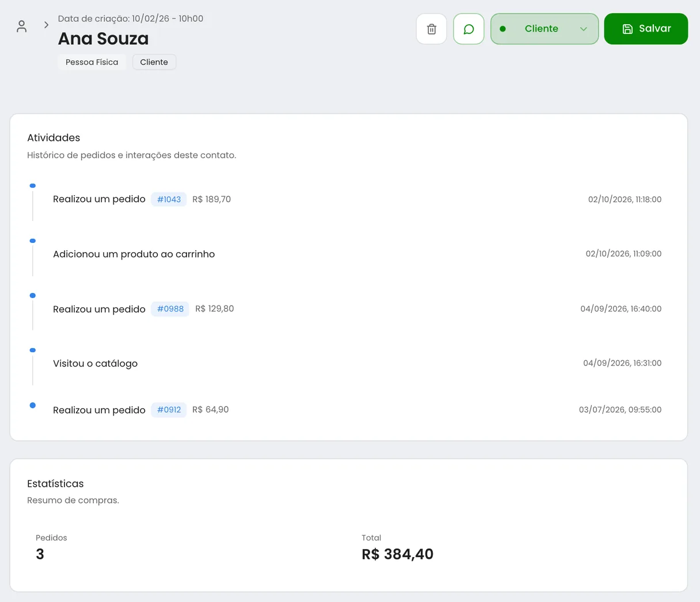The image size is (700, 602).
Task: Click timestamp 02/10/2026, 11:18:00
Action: 625,200
